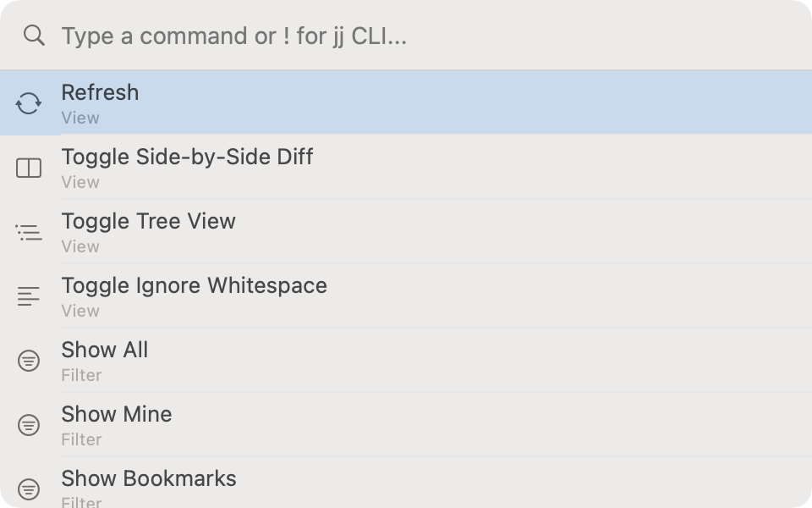Screen dimensions: 812x508
Task: Type in the command search field
Action: tap(423, 36)
